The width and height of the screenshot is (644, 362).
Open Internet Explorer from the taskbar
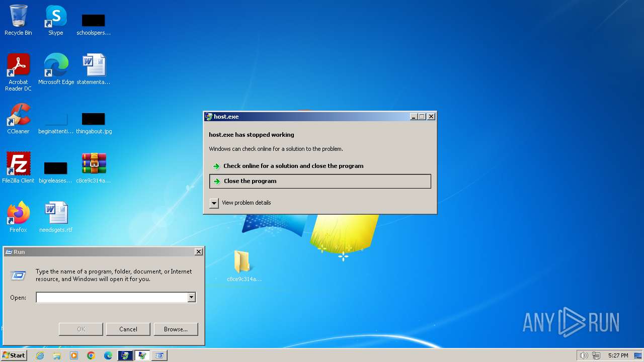click(40, 355)
